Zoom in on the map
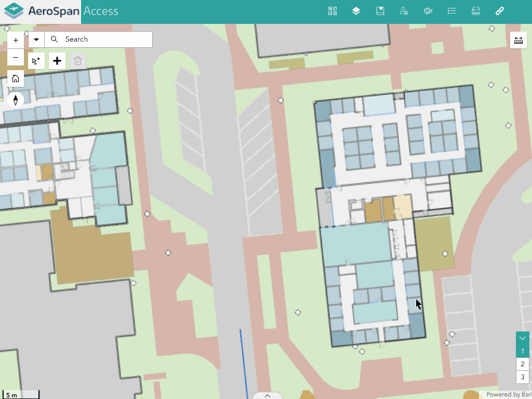This screenshot has height=399, width=532. (x=16, y=41)
